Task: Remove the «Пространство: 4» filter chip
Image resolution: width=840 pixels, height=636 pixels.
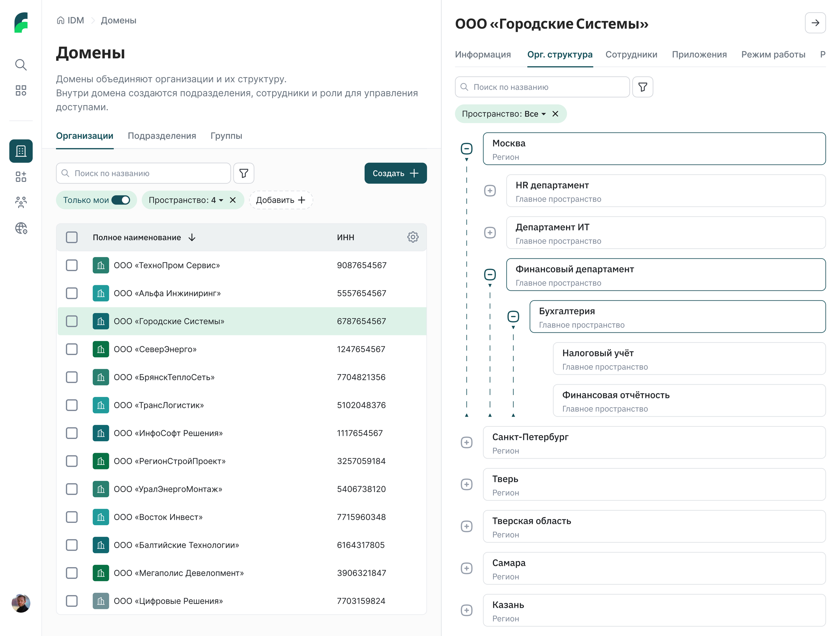Action: click(x=233, y=200)
